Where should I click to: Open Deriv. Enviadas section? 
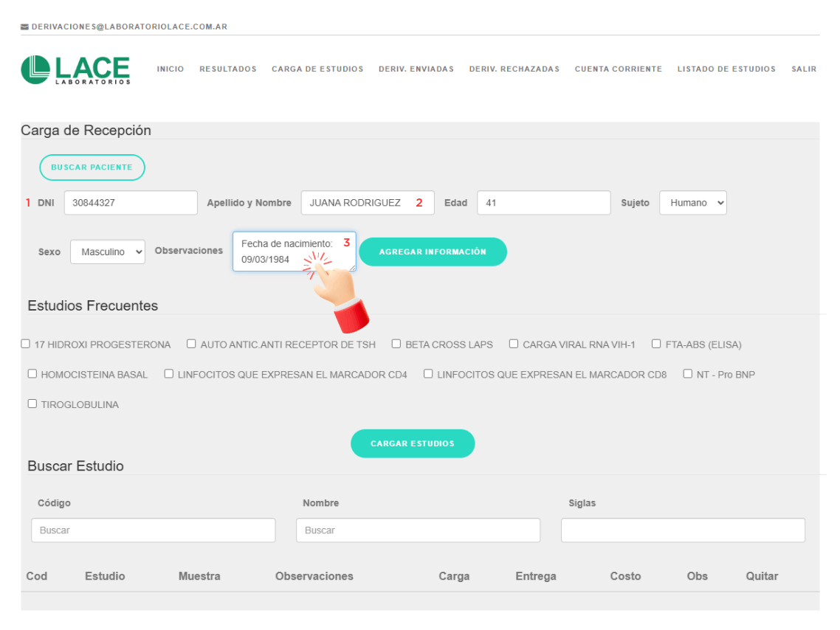416,69
